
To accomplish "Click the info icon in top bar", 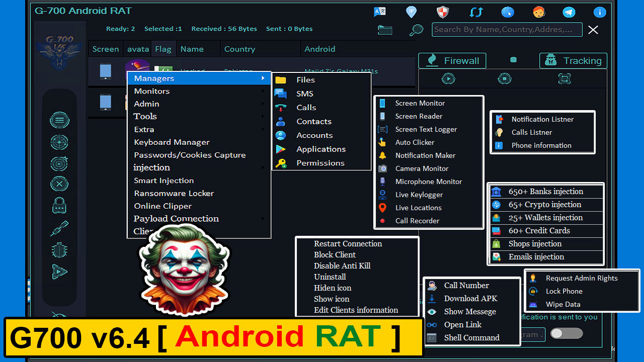I will [600, 12].
